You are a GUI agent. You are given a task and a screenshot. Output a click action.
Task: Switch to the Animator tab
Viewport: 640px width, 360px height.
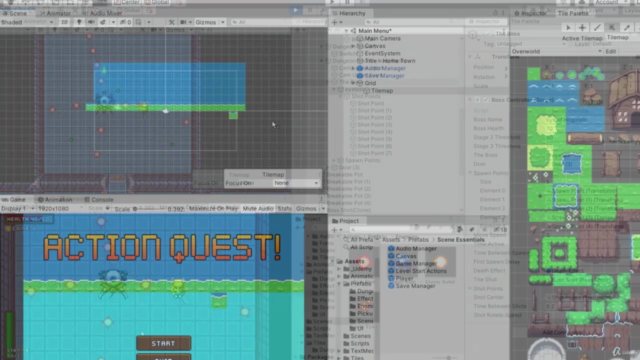[x=55, y=13]
